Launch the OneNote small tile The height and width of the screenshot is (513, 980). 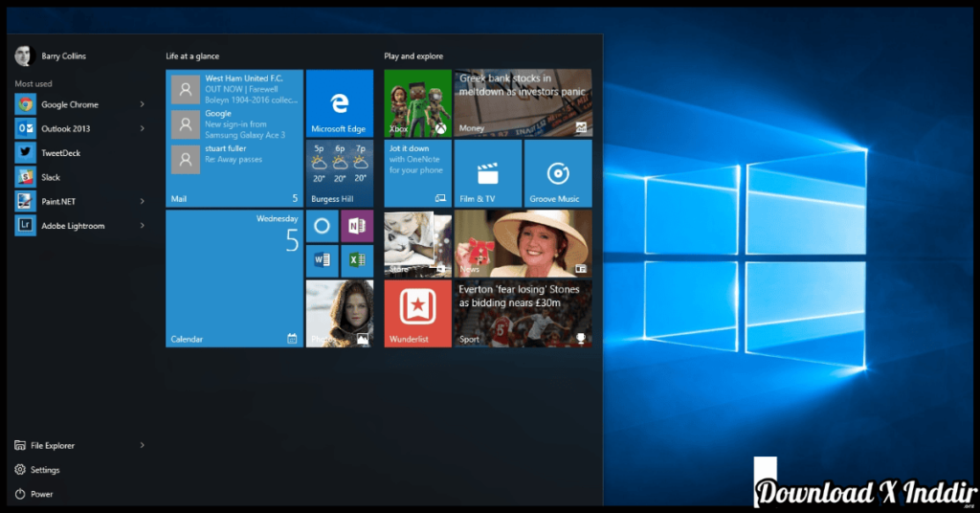(357, 226)
